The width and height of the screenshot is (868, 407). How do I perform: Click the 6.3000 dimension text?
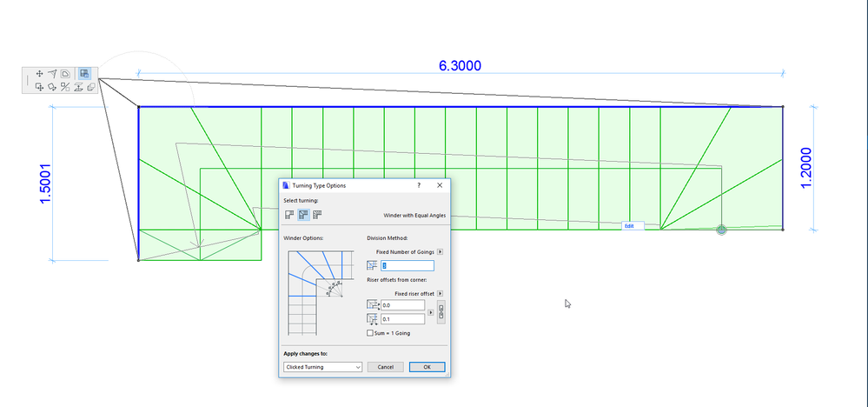460,65
